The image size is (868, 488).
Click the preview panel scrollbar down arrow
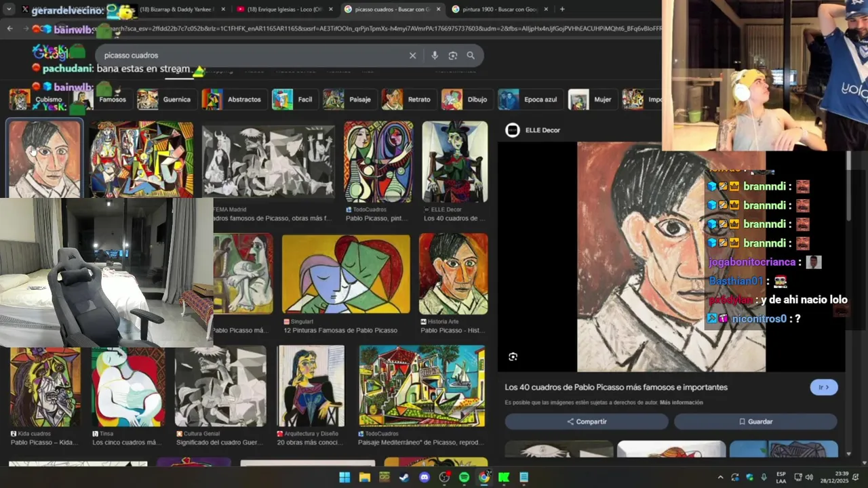click(x=848, y=453)
